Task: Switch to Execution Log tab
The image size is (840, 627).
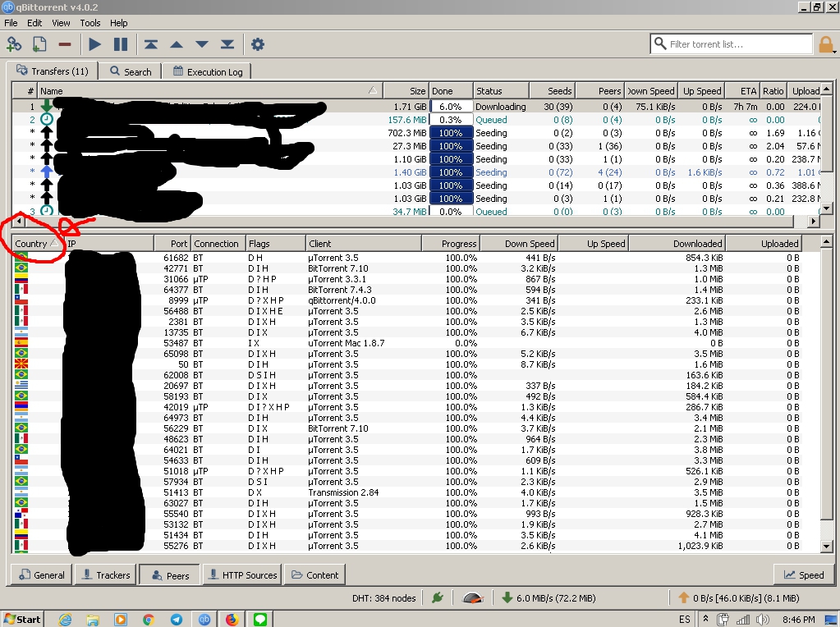Action: click(x=209, y=71)
